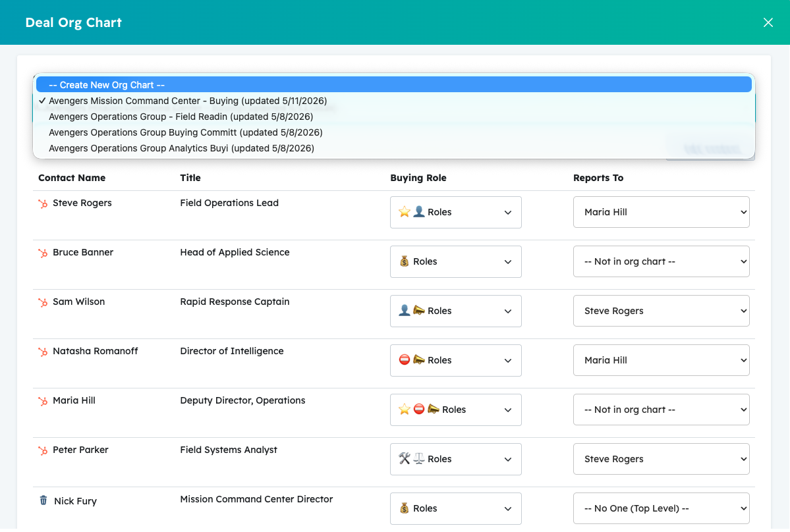Click the Reports To column header
The height and width of the screenshot is (532, 790).
point(598,178)
